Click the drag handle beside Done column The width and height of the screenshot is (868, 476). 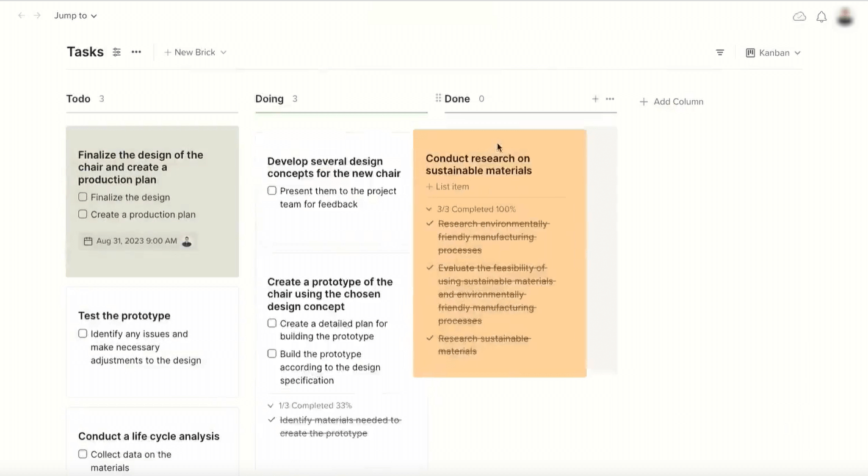tap(438, 98)
